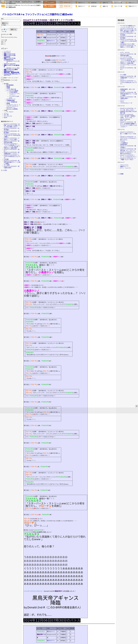This screenshot has height=644, width=138.
Task: Select the 'or' tag search radio button
Action: pos(8,29)
